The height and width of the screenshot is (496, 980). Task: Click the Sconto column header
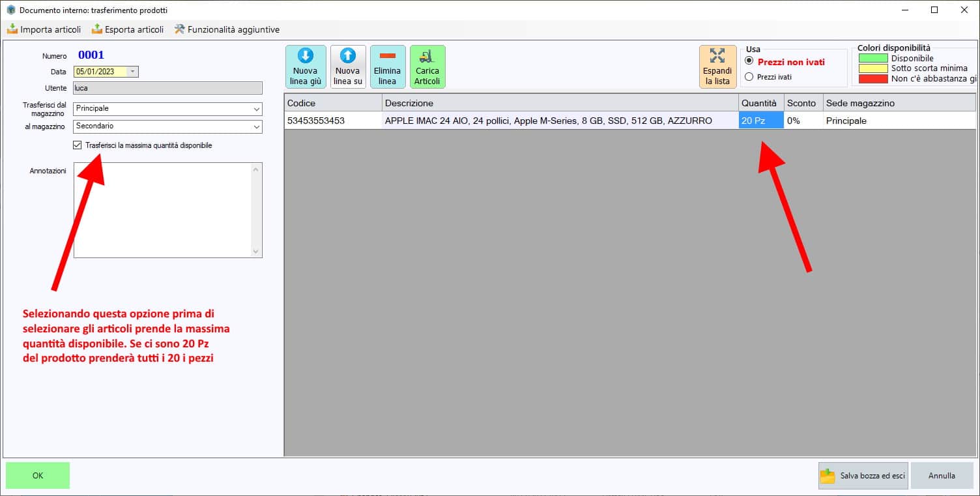803,103
